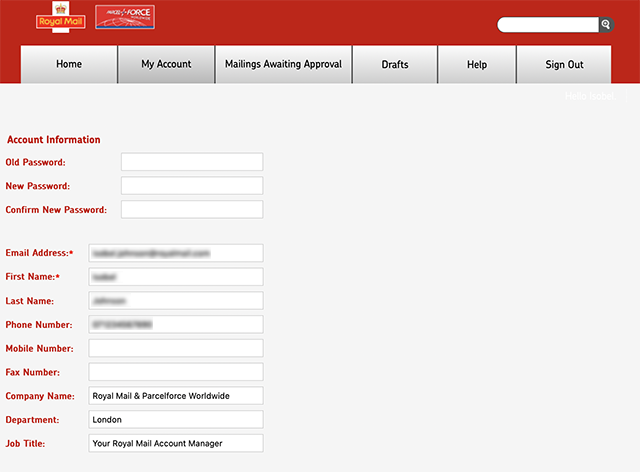Select the Confirm New Password field
This screenshot has height=472, width=640.
coord(191,210)
